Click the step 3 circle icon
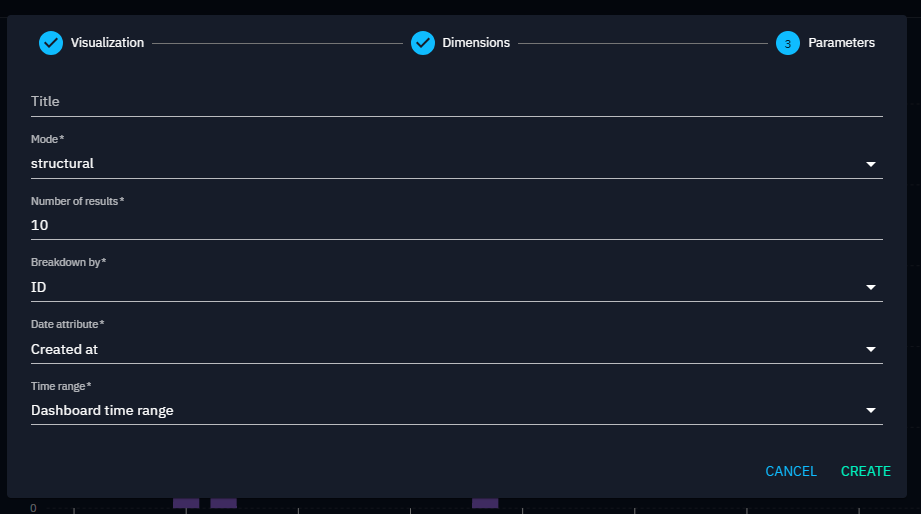 tap(788, 43)
